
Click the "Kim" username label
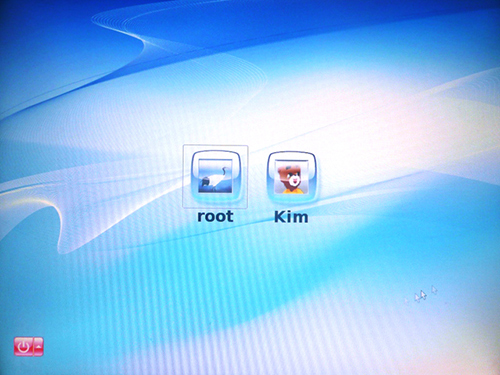tap(291, 217)
